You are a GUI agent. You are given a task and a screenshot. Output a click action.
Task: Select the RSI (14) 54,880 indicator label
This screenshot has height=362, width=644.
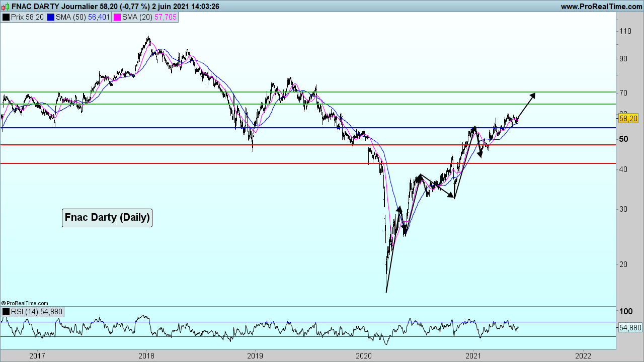tap(37, 312)
